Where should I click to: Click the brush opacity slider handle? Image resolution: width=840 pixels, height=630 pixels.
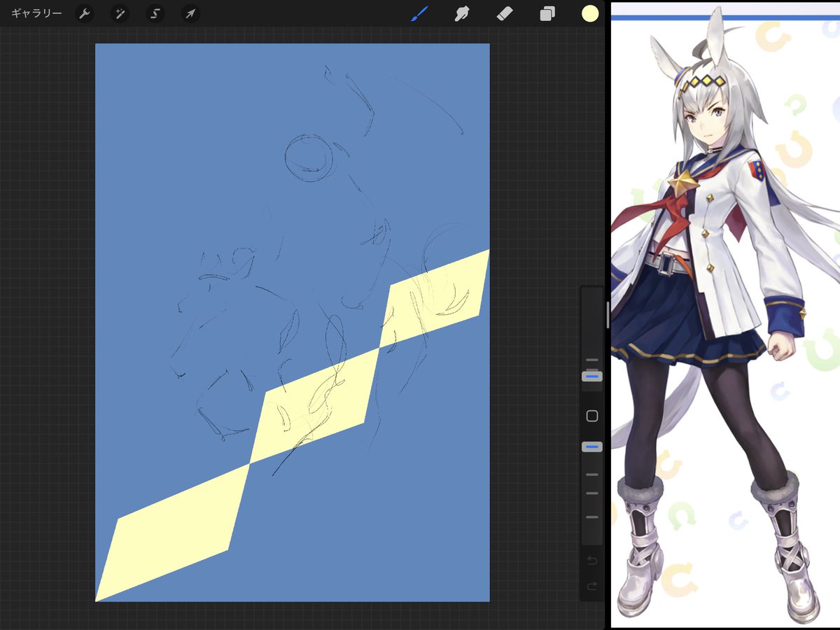pyautogui.click(x=591, y=447)
